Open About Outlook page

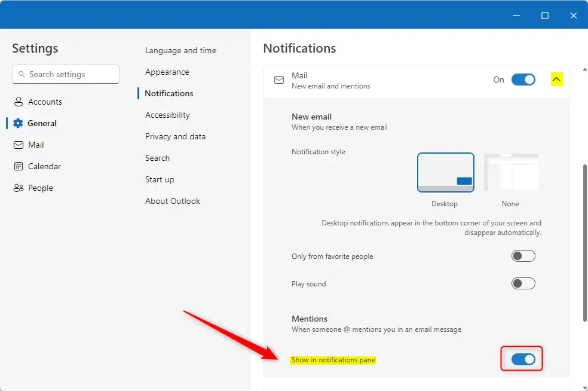pyautogui.click(x=173, y=201)
